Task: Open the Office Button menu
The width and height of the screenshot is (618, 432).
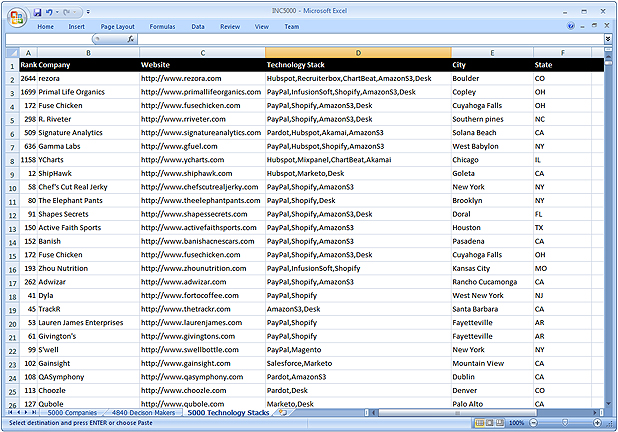Action: (17, 17)
